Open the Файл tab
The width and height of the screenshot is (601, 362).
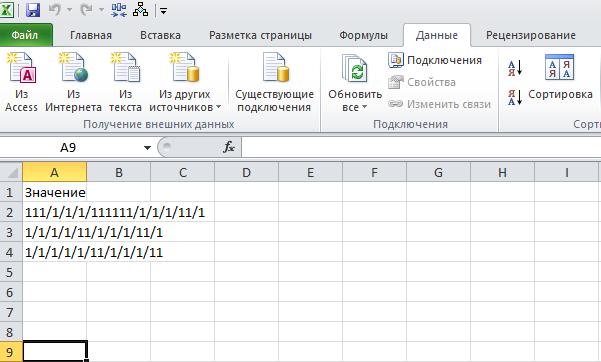tap(26, 35)
